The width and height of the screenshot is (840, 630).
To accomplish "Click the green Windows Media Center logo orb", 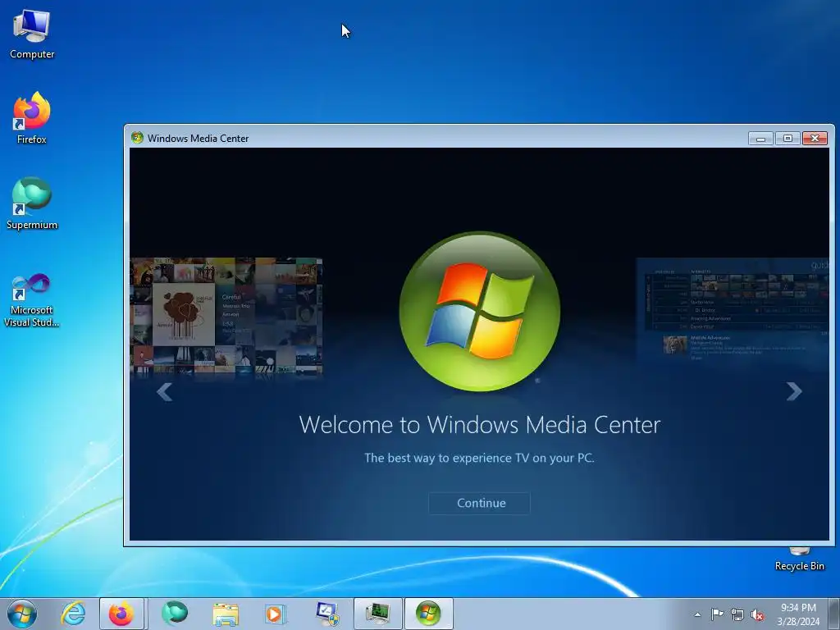I will (479, 311).
